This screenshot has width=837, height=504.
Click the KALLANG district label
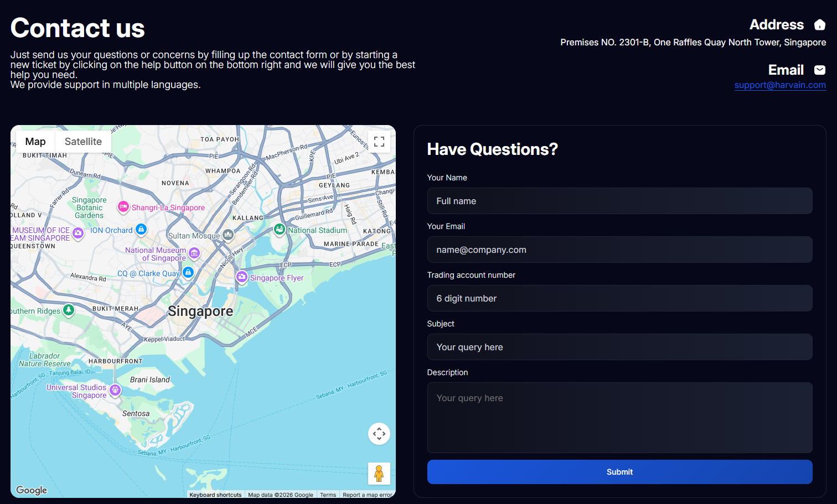[x=248, y=218]
